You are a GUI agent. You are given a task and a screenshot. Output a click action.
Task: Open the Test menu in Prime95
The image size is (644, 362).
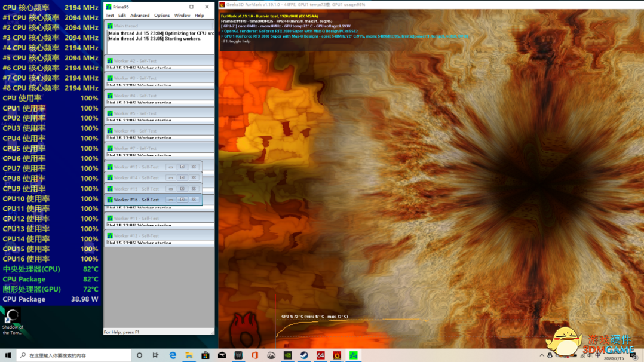[x=109, y=16]
